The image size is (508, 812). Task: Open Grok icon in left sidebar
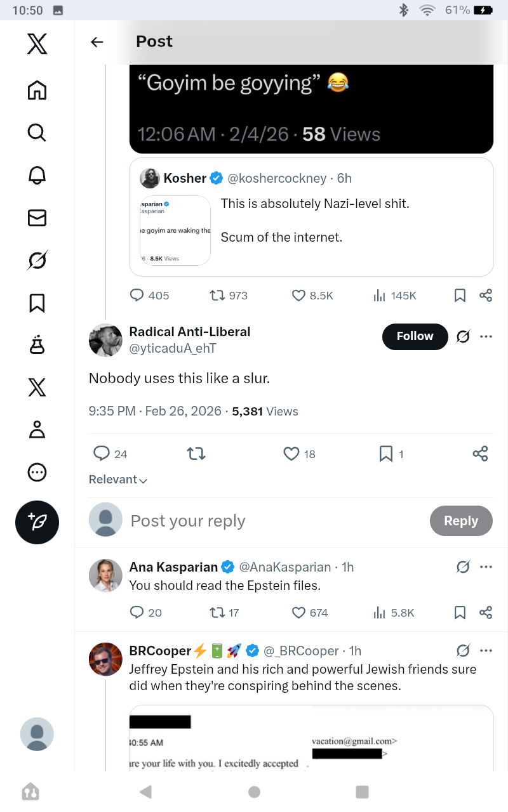[x=37, y=260]
